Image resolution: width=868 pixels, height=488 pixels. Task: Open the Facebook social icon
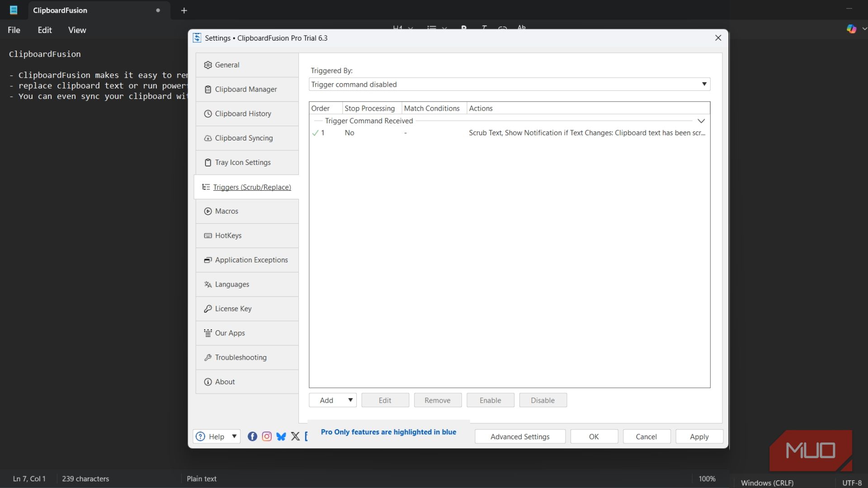point(253,436)
